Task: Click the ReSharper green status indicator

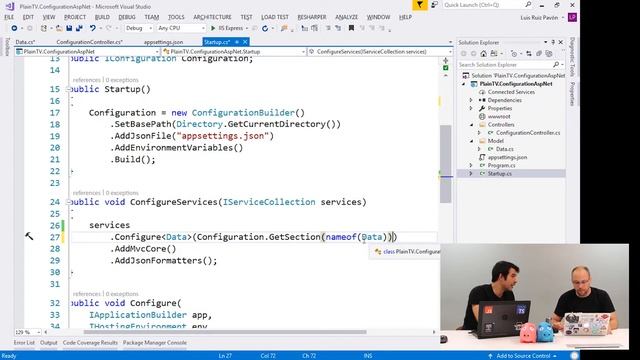Action: [445, 68]
